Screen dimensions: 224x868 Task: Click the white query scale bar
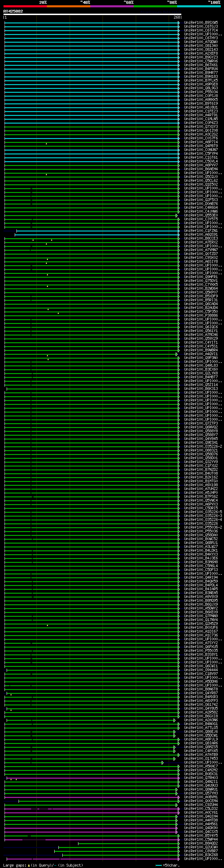click(92, 14)
